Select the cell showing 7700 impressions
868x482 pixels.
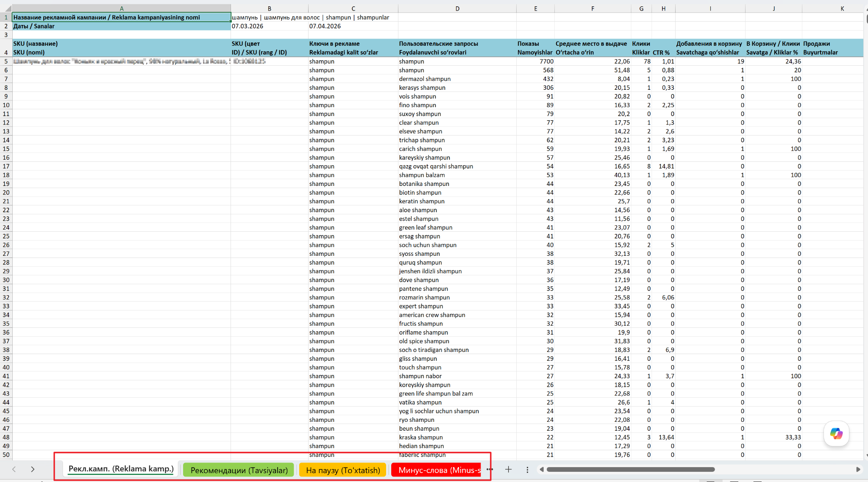535,61
